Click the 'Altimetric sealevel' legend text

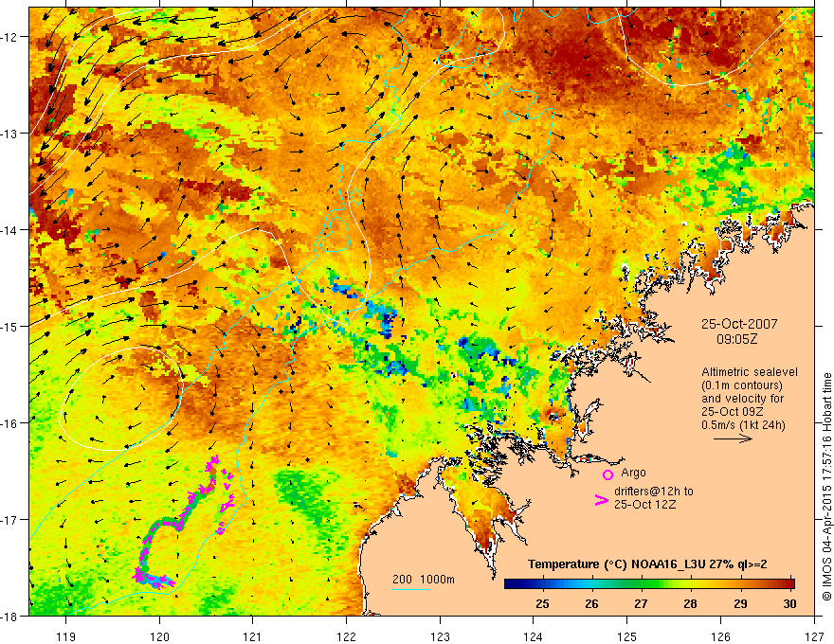tap(749, 372)
